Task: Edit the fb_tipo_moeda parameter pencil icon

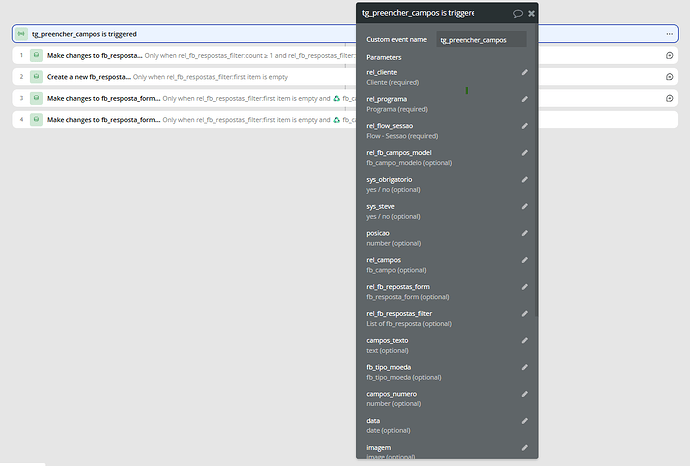Action: click(525, 367)
